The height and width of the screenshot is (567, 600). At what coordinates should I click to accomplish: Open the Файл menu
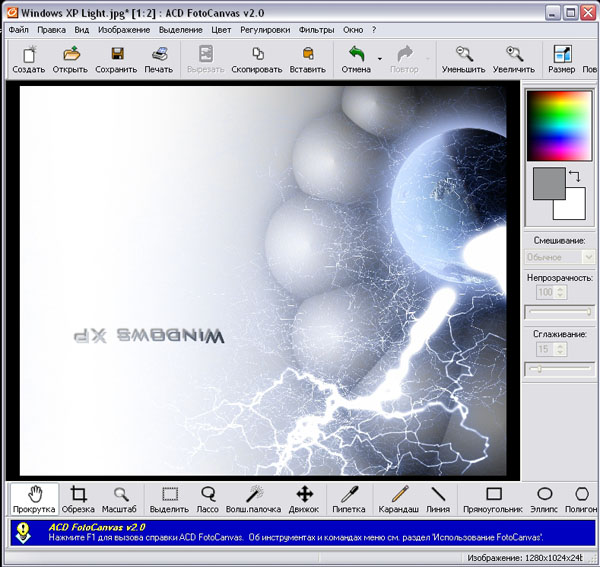coord(18,30)
